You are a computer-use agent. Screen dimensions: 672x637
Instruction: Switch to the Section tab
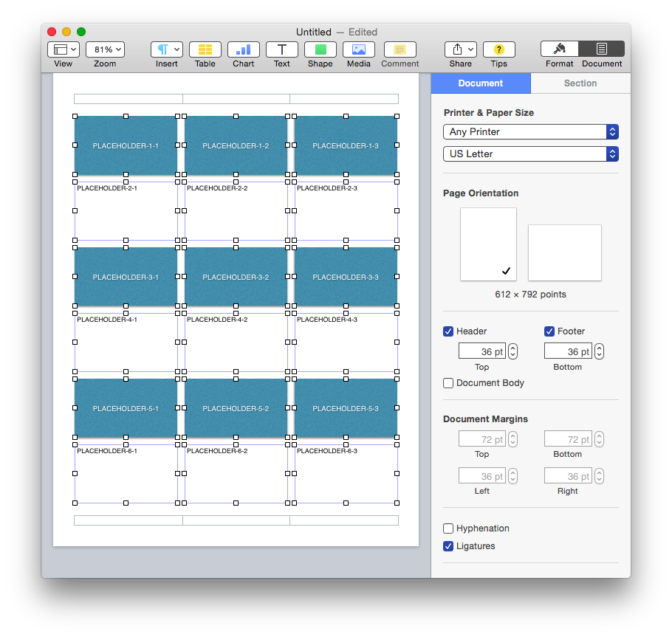(x=580, y=83)
